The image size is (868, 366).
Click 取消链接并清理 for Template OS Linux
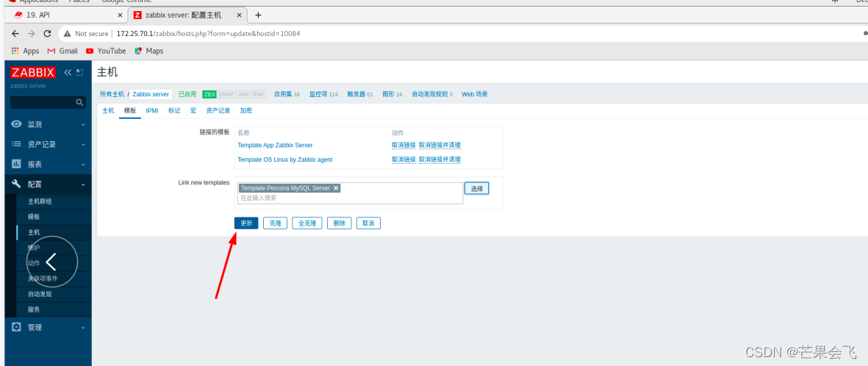pyautogui.click(x=440, y=159)
